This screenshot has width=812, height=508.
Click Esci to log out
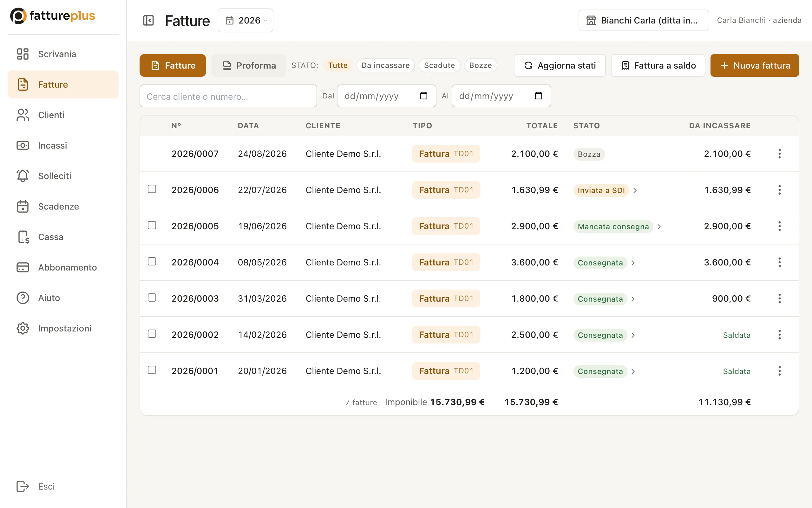coord(63,486)
